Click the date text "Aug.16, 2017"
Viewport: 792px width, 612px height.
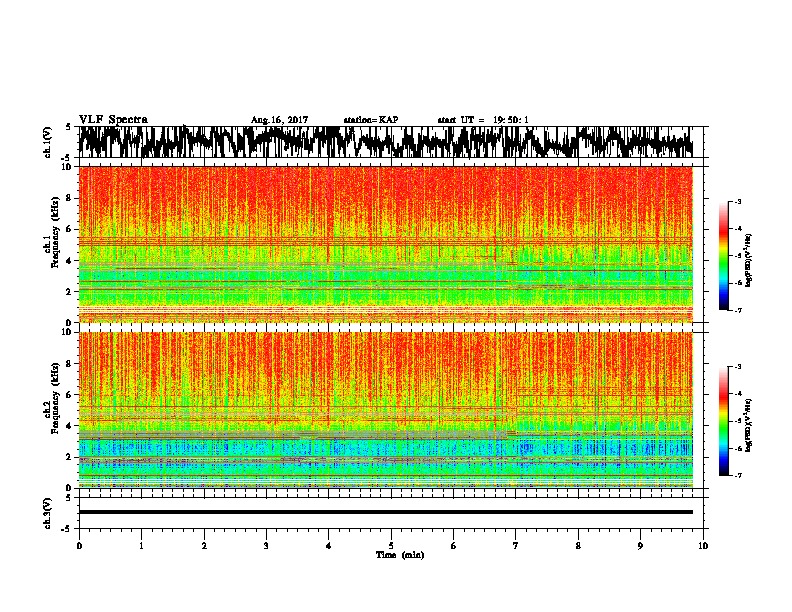tap(279, 120)
